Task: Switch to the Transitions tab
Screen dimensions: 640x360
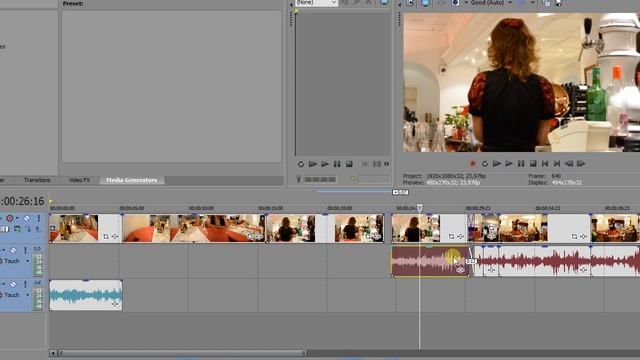Action: 37,180
